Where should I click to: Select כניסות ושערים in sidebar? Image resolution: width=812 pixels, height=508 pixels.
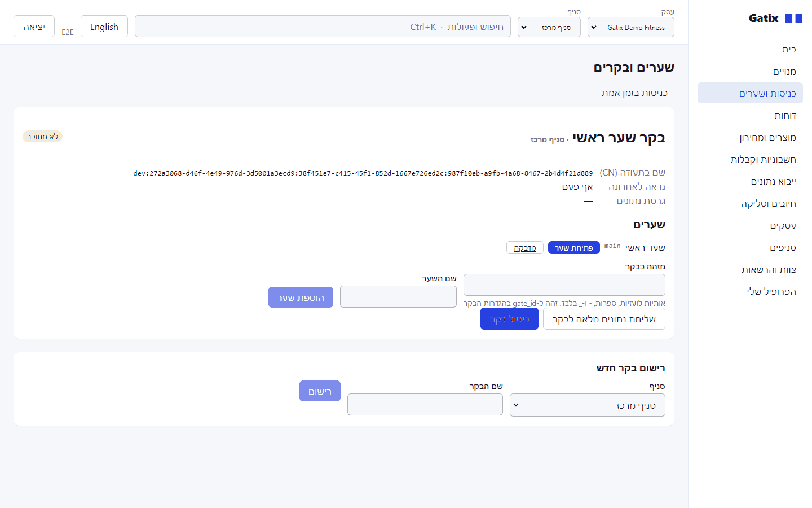point(750,94)
